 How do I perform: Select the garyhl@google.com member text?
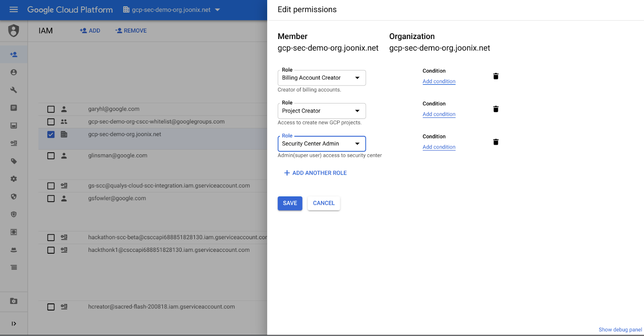tap(114, 109)
